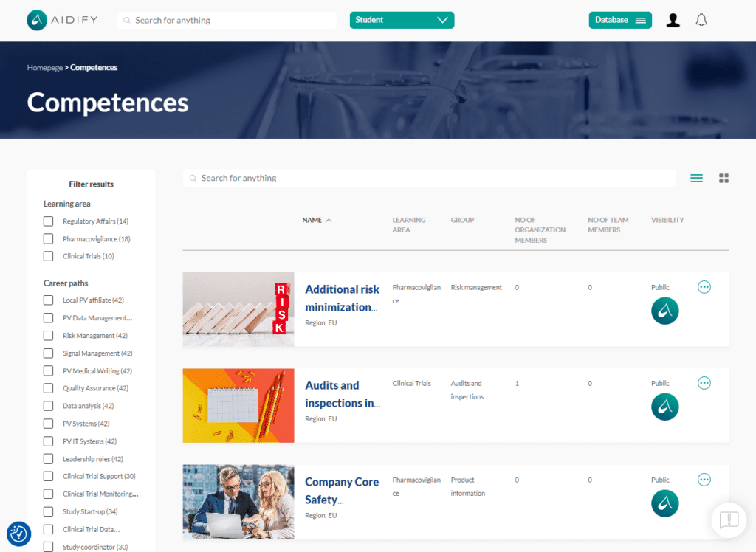Screen dimensions: 756x552
Task: Click the AIDIFY logo
Action: 62,20
